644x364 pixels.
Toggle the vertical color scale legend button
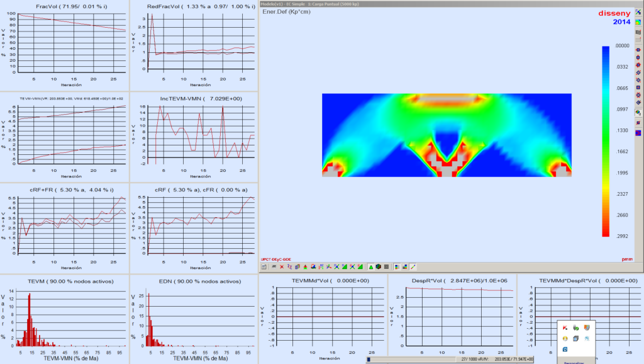pos(397,266)
